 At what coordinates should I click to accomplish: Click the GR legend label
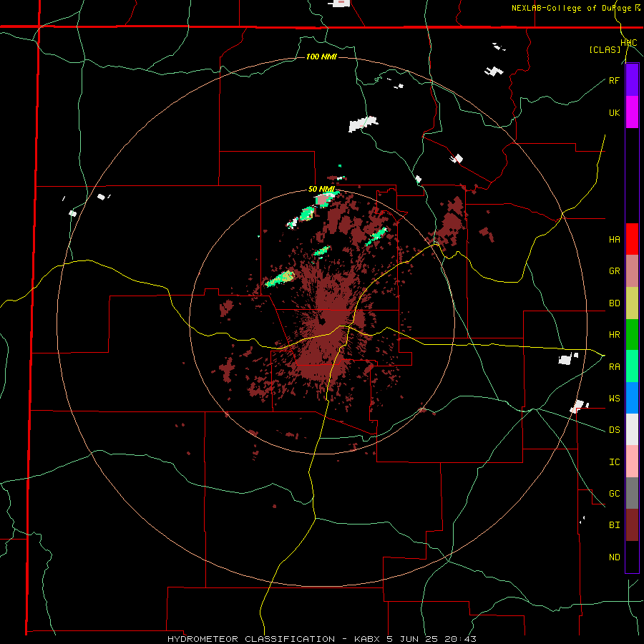614,271
